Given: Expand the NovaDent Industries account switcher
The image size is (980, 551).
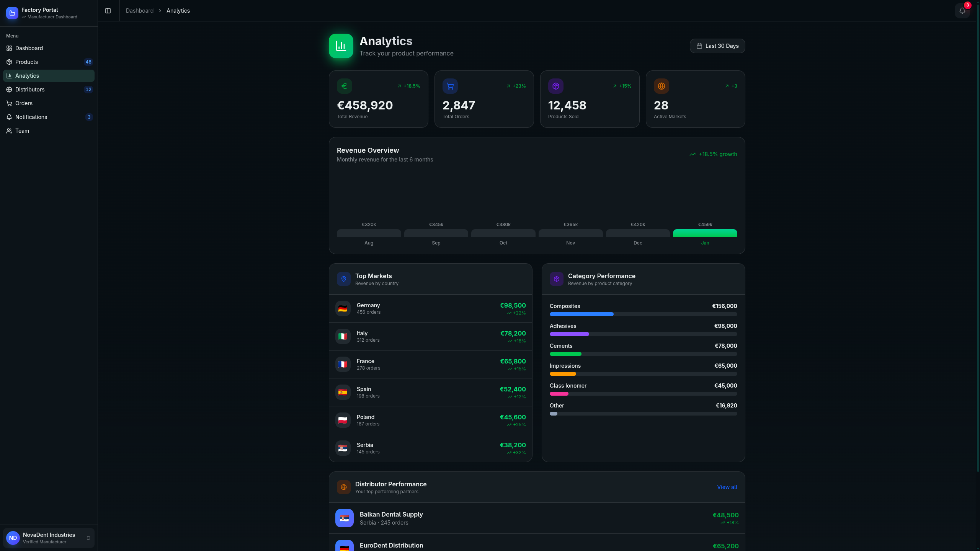Looking at the screenshot, I should click(49, 538).
